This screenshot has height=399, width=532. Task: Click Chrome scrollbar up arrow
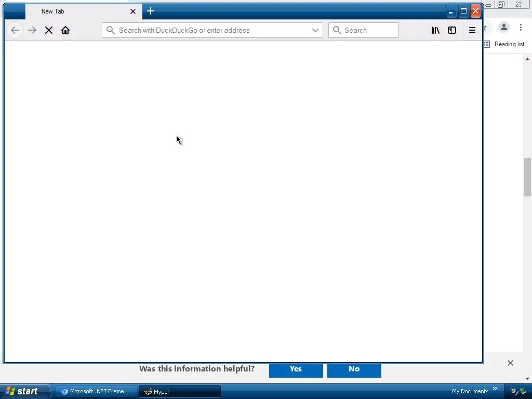pos(527,59)
